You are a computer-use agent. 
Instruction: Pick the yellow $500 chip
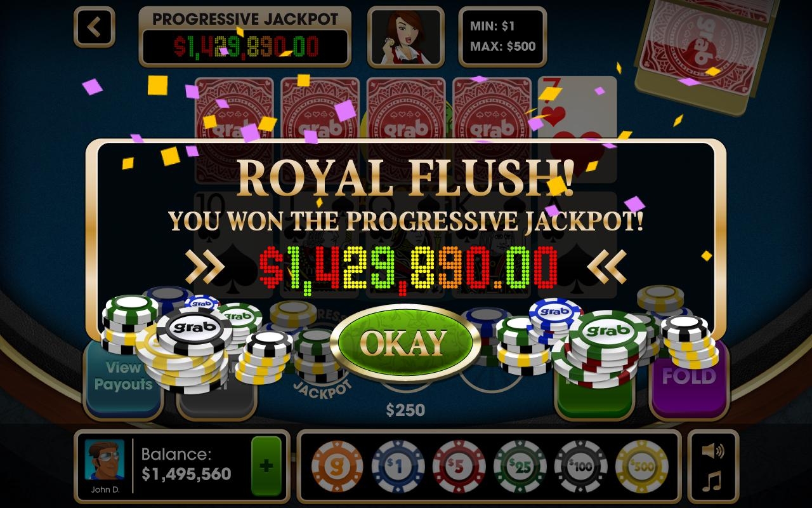[641, 467]
